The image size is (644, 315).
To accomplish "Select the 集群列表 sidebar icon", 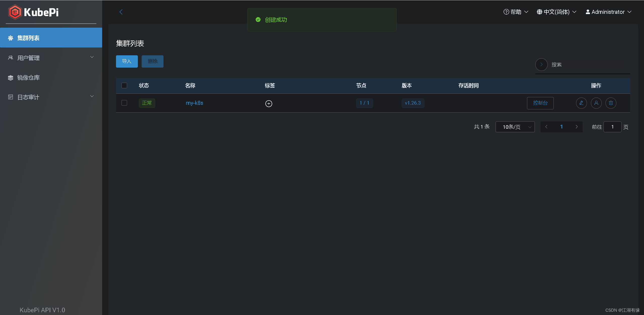I will 11,38.
